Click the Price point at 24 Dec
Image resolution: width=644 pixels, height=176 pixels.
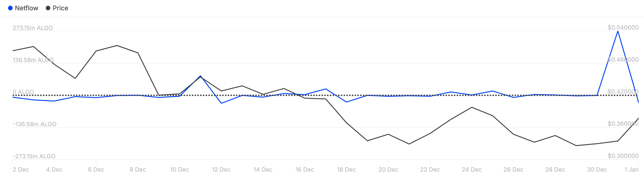471,107
